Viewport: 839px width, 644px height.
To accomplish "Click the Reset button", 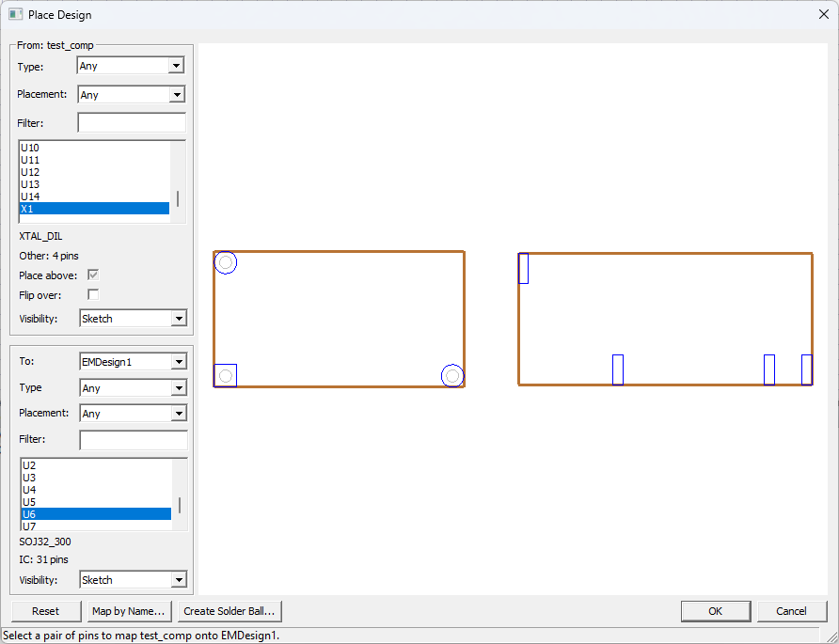I will coord(44,611).
